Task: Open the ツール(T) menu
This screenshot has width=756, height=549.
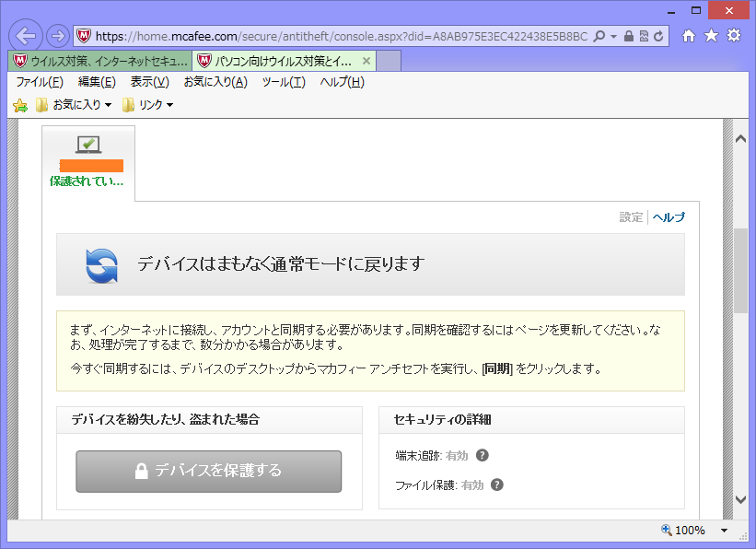Action: [284, 82]
